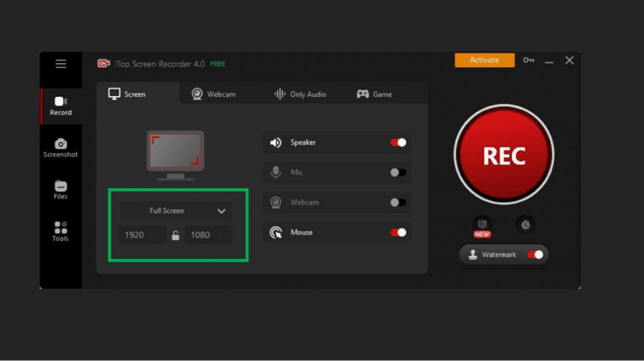Turn off the Speaker toggle
The height and width of the screenshot is (361, 644).
(398, 143)
